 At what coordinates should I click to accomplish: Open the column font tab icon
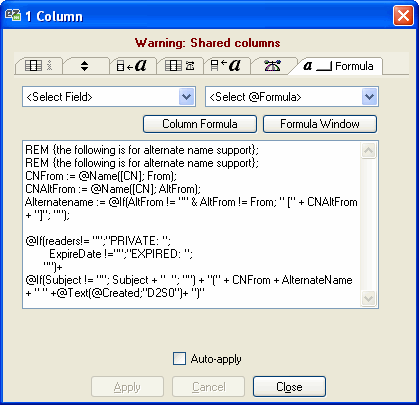point(131,66)
